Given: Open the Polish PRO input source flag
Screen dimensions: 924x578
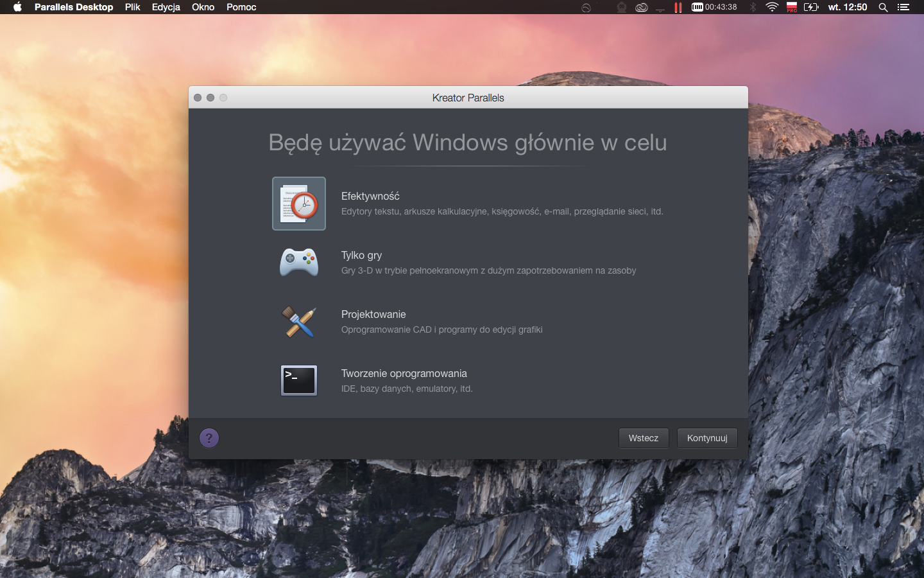Looking at the screenshot, I should (792, 7).
